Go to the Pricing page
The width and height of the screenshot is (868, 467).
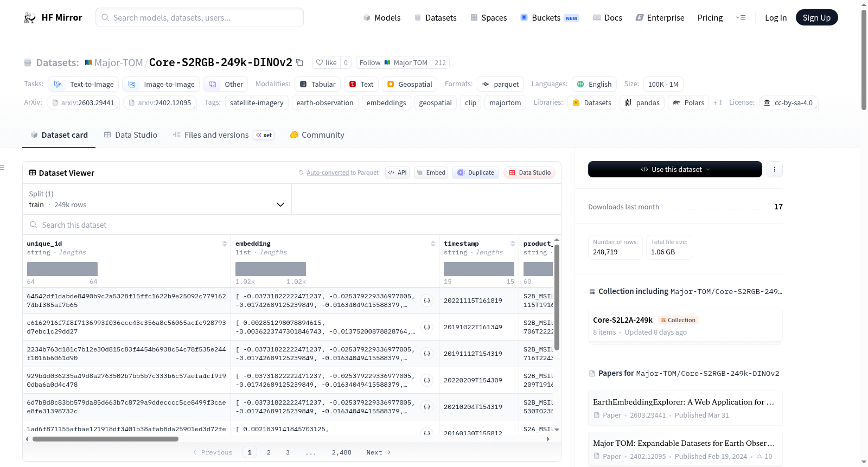pos(710,18)
